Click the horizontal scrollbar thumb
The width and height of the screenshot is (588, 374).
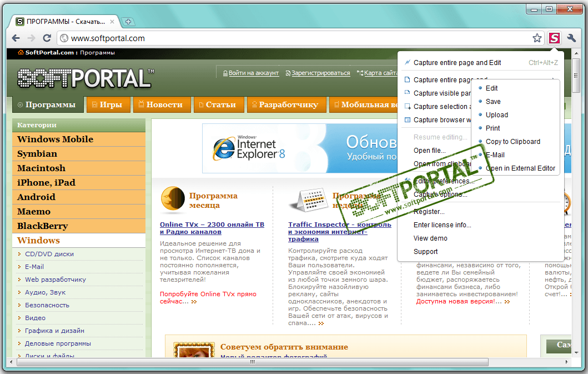(253, 362)
